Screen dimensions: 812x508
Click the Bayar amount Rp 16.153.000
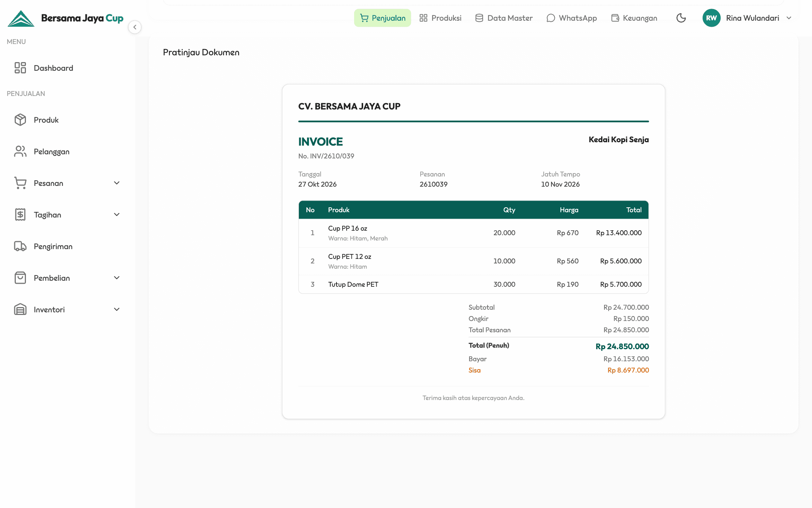(x=626, y=359)
